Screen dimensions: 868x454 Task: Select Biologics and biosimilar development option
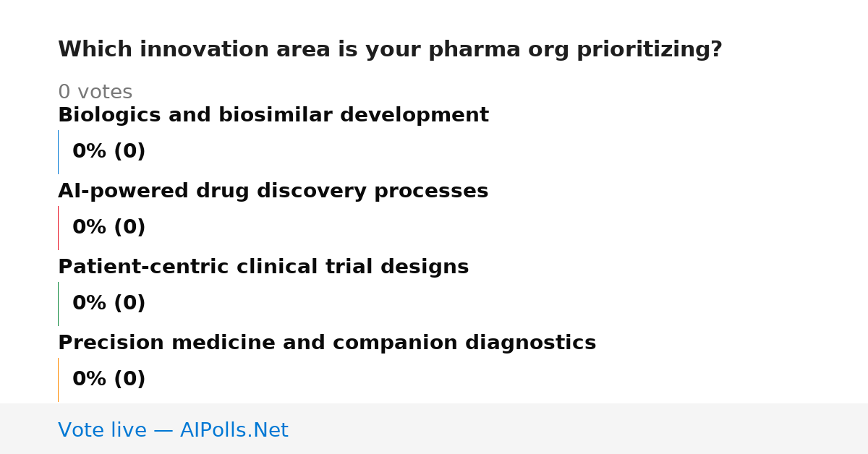[x=273, y=116]
